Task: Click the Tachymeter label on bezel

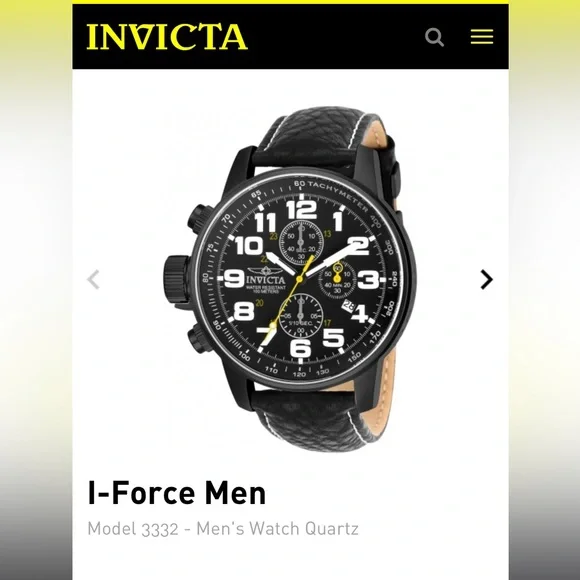Action: tap(338, 196)
